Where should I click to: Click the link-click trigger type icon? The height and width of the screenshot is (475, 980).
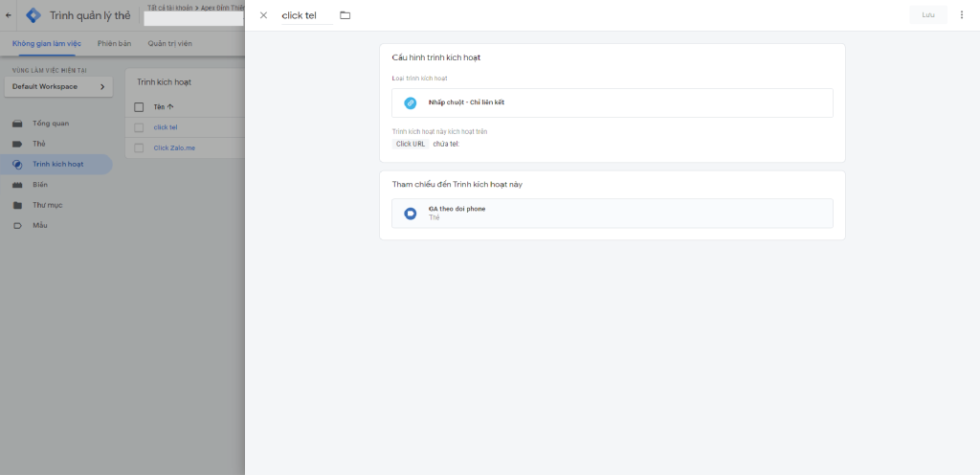coord(411,102)
